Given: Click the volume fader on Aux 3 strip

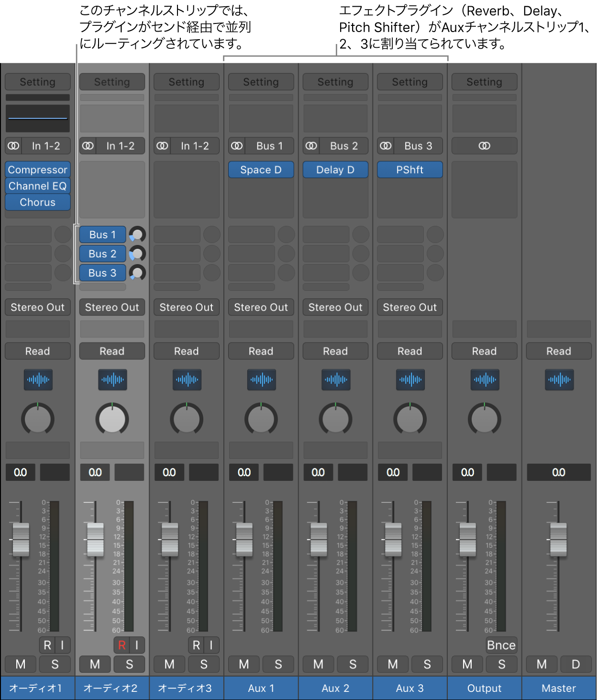Looking at the screenshot, I should pyautogui.click(x=393, y=540).
